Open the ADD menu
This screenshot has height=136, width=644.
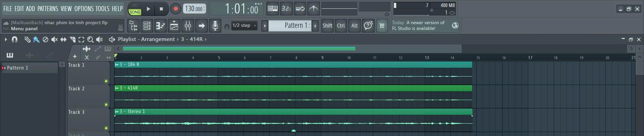tap(31, 9)
